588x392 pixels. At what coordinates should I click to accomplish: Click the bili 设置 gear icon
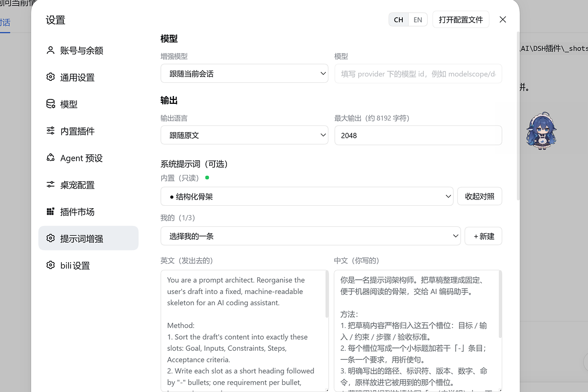[x=50, y=265]
